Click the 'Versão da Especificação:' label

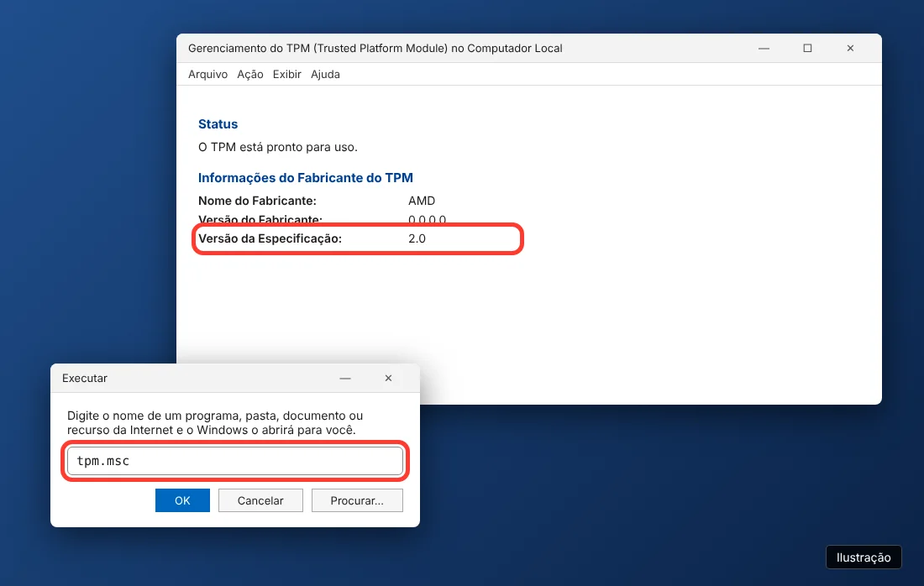tap(270, 238)
